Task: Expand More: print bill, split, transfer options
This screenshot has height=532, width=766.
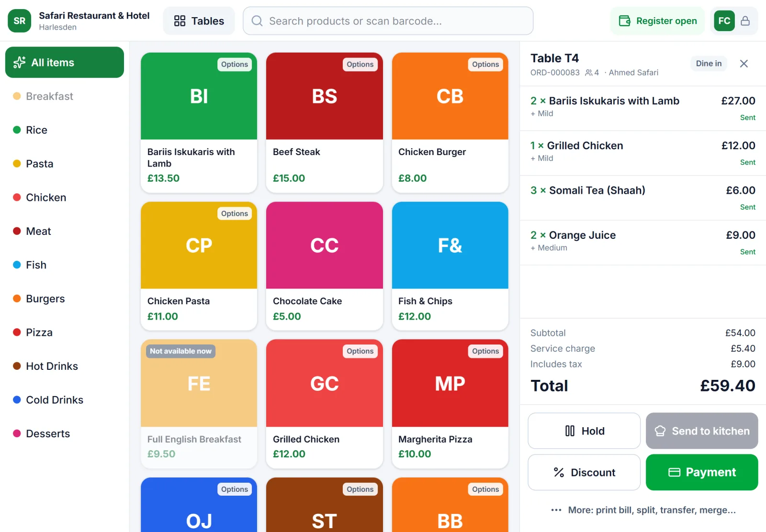Action: point(643,510)
